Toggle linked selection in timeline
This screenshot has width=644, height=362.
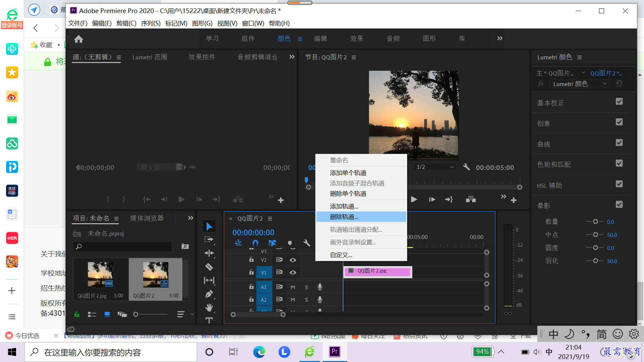coord(272,243)
